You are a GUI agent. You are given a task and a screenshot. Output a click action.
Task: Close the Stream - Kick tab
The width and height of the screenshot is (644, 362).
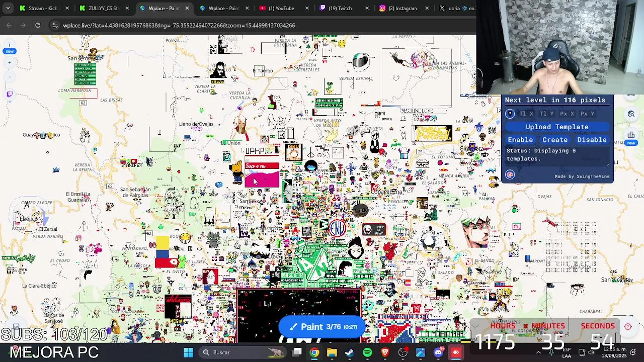click(x=67, y=8)
